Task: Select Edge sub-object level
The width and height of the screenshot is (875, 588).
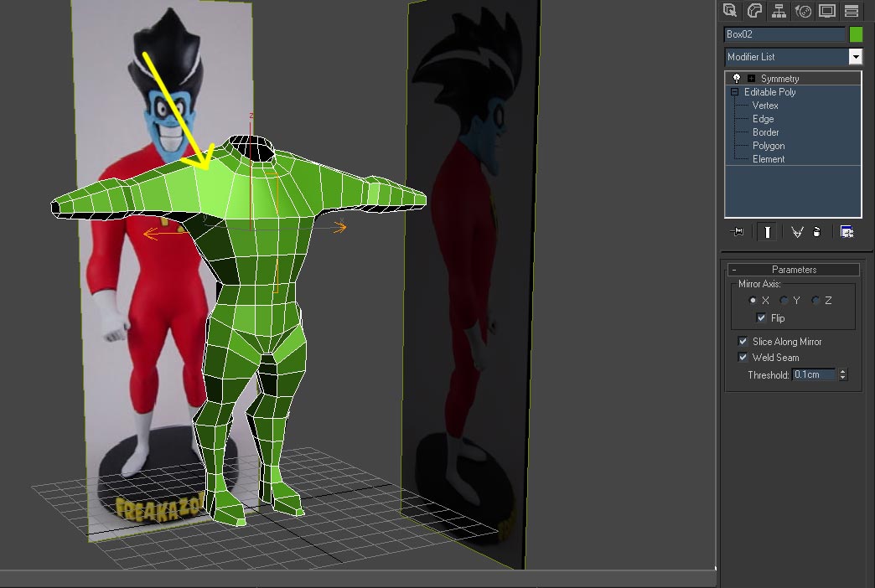Action: tap(763, 119)
